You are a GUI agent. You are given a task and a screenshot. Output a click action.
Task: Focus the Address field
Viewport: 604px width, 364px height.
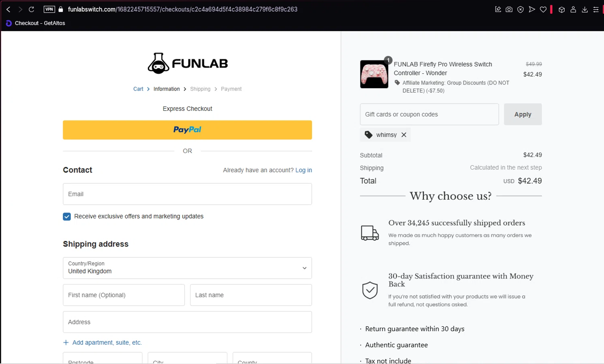[x=187, y=322]
